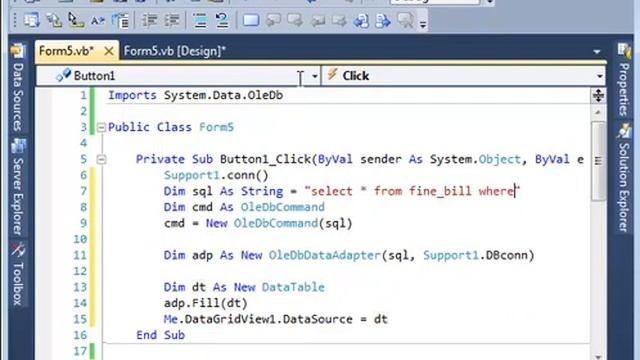Go to next bookmark in folder
Viewport: 640px width, 360px height.
339,20
